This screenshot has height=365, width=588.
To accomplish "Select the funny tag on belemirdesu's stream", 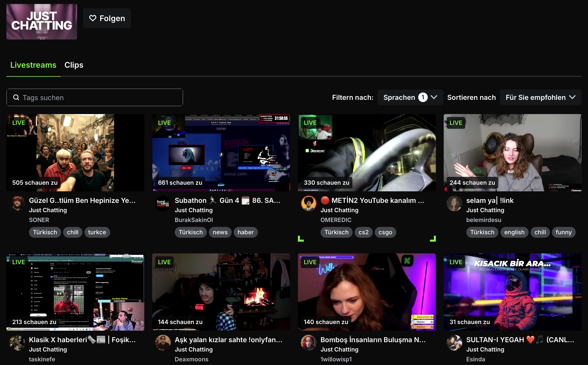I will 564,232.
